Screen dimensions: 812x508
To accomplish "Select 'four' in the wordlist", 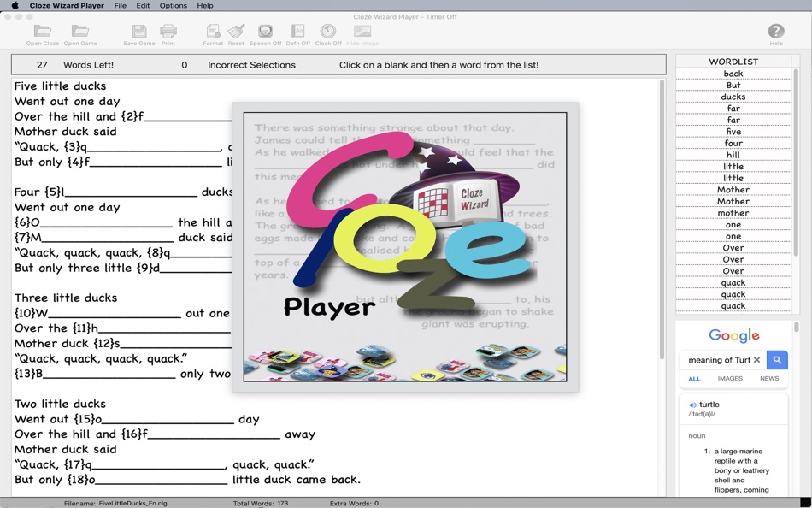I will pos(733,143).
